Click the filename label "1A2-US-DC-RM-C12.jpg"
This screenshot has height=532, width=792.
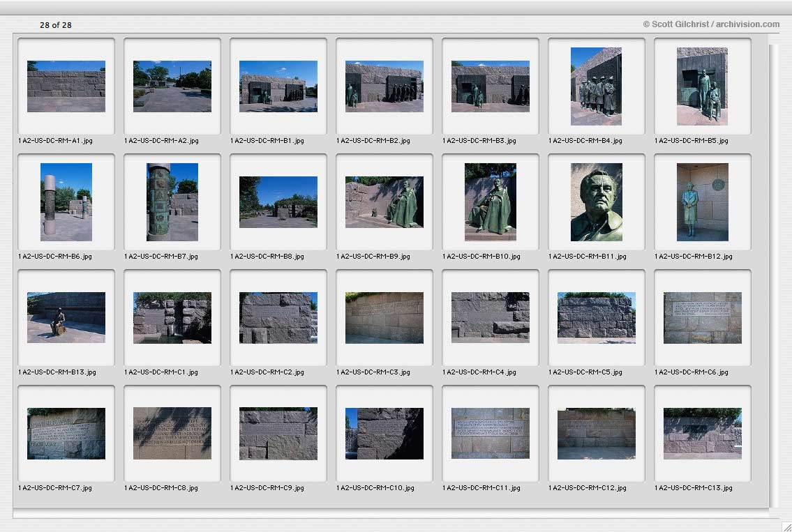point(588,488)
